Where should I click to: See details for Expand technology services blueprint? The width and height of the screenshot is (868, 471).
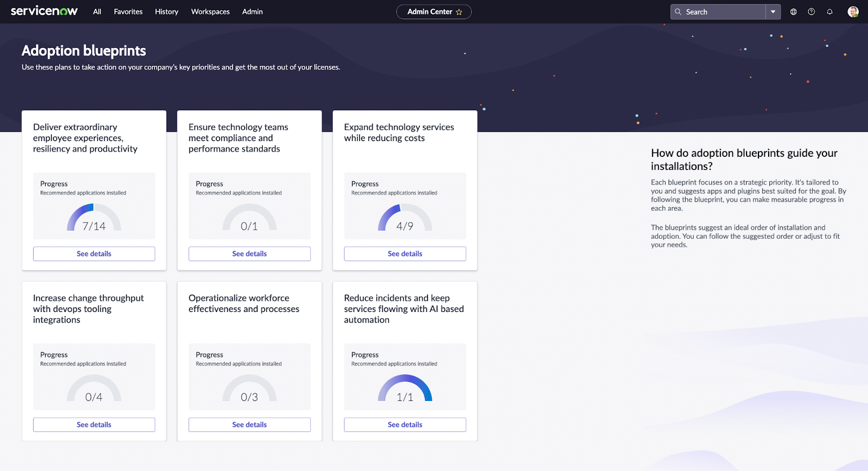pos(405,254)
